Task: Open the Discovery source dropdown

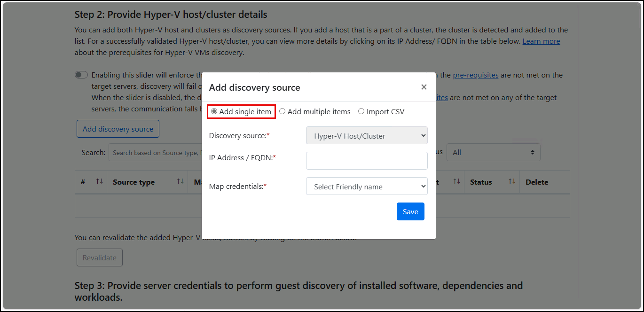Action: tap(367, 135)
